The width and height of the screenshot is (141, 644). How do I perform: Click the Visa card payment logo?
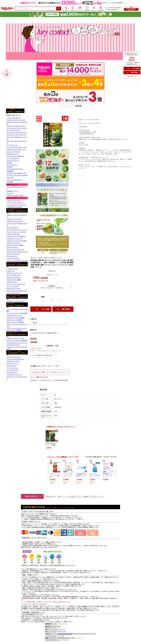click(x=32, y=532)
